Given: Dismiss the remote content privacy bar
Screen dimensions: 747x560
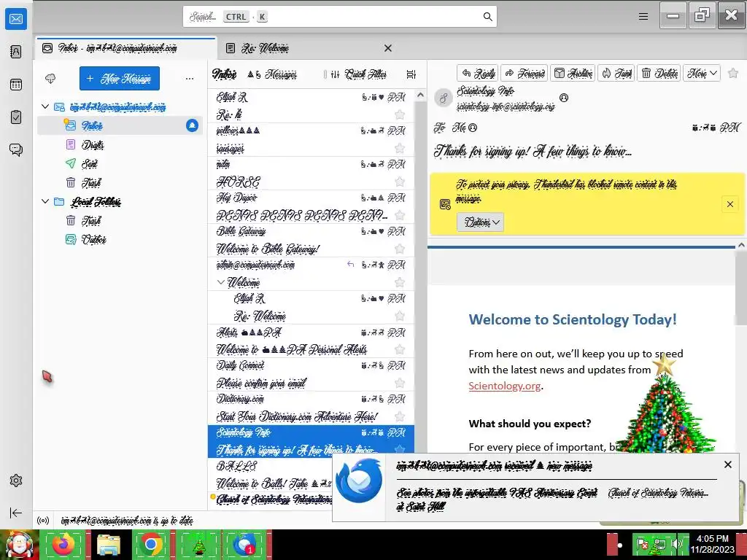Looking at the screenshot, I should coord(729,204).
